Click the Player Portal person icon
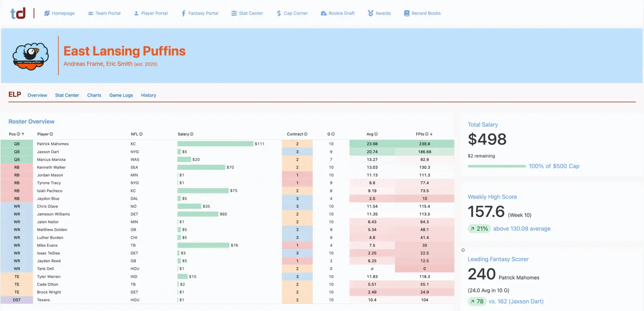 click(x=136, y=13)
